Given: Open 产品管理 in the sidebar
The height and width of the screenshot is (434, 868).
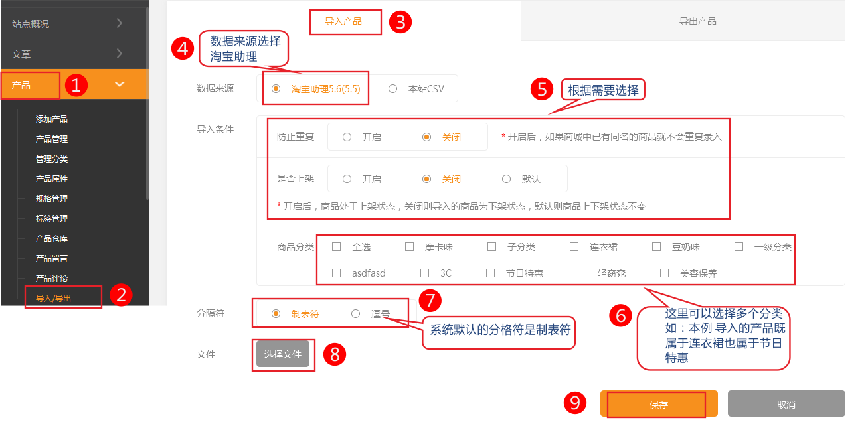Looking at the screenshot, I should pos(52,139).
